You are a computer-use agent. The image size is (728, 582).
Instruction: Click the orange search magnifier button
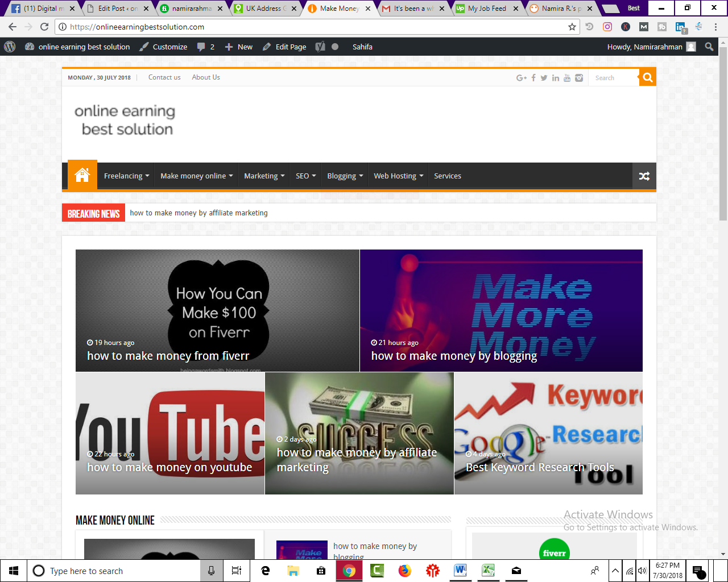click(x=648, y=77)
